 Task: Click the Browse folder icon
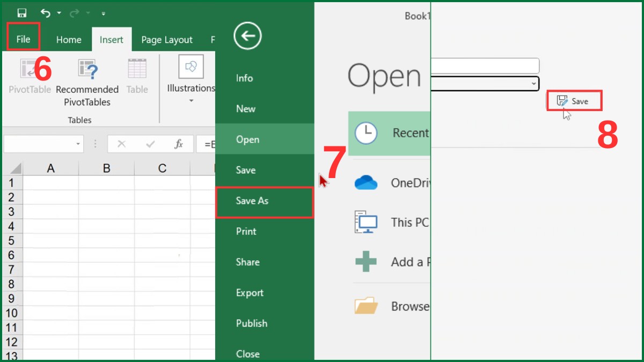point(365,306)
